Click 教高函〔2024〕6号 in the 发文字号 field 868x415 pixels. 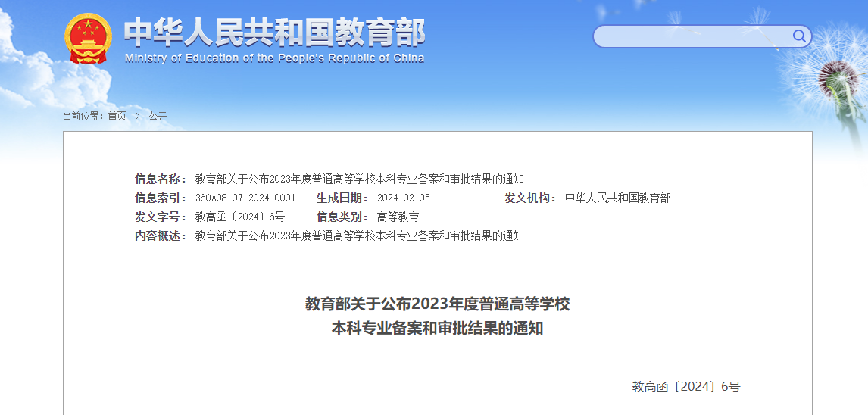tap(239, 217)
